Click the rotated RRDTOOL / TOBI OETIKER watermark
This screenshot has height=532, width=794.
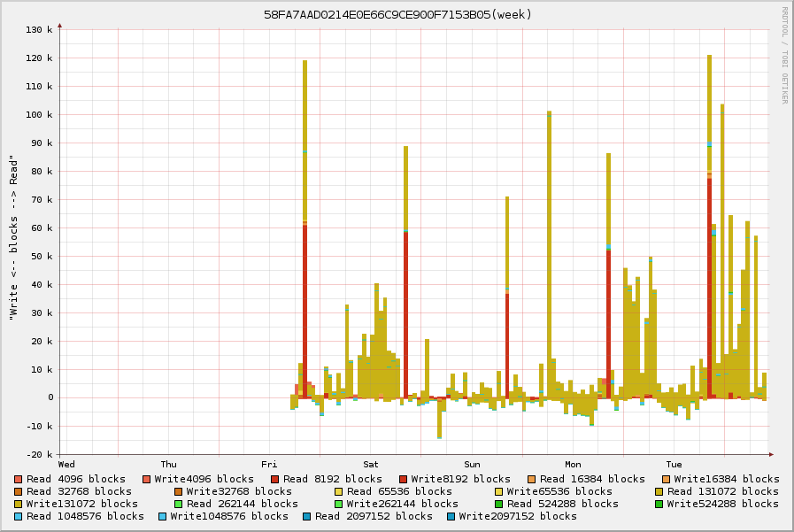784,56
